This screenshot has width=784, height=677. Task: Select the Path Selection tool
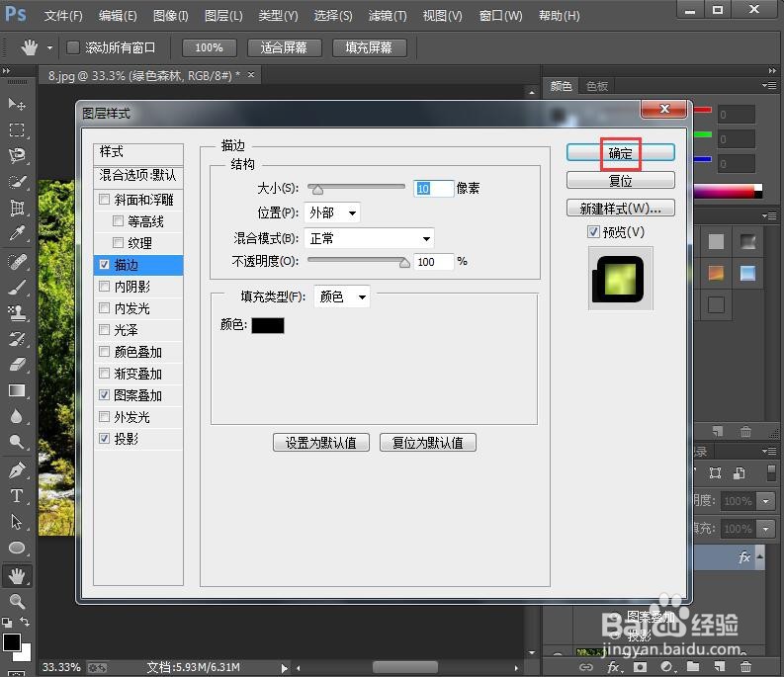click(x=17, y=522)
